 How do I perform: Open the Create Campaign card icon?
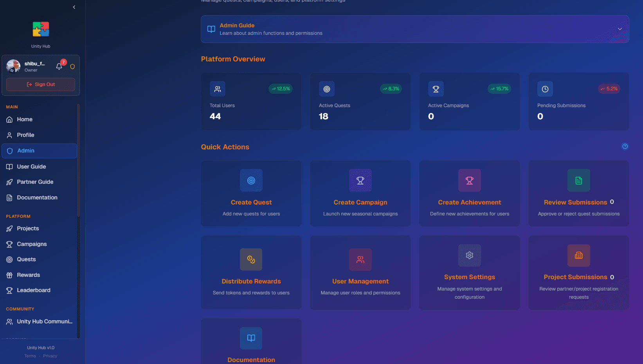click(x=360, y=180)
